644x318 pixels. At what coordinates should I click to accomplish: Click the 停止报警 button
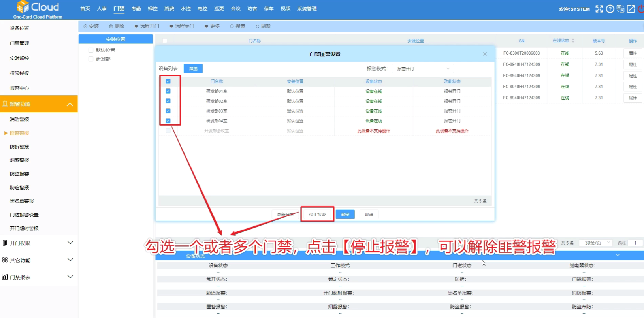click(x=317, y=215)
